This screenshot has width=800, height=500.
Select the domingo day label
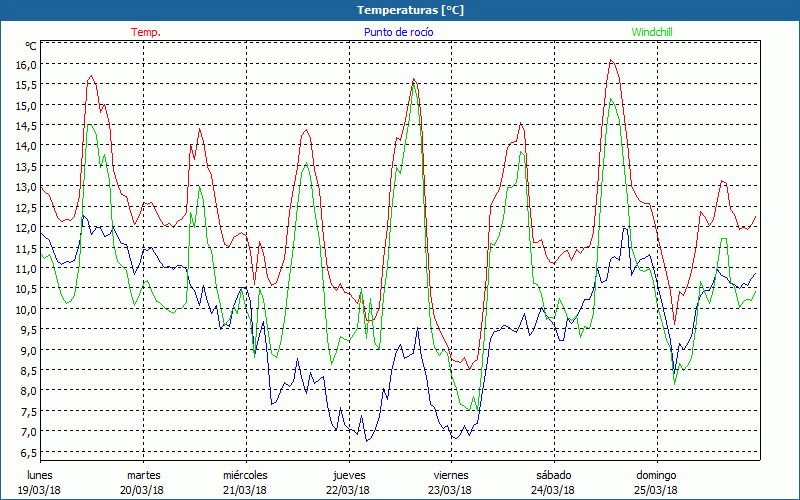[656, 475]
